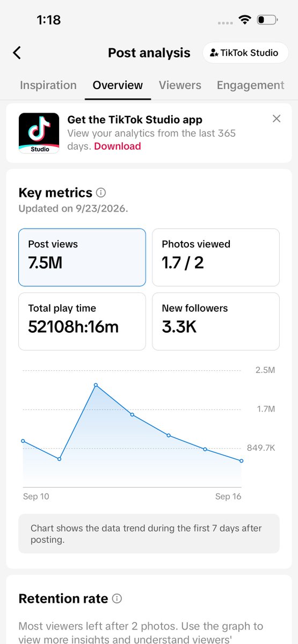Dismiss the TikTok Studio app banner
Image resolution: width=298 pixels, height=644 pixels.
pos(277,119)
